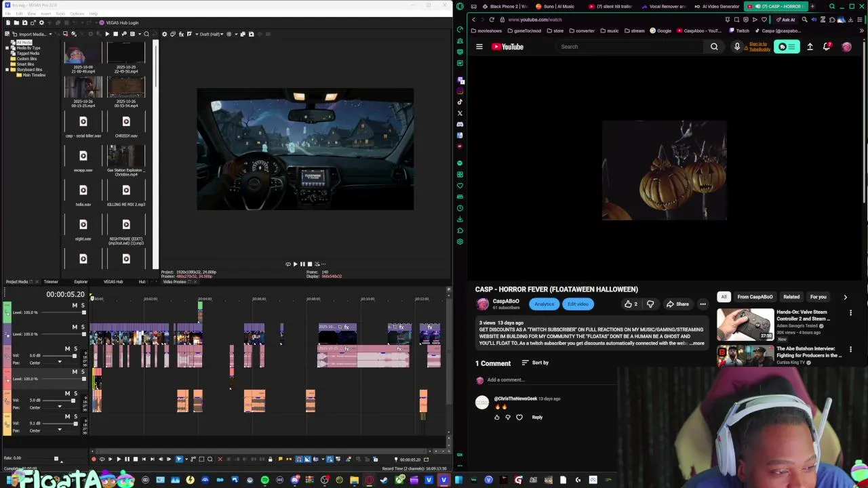Click the Edit video button
Image resolution: width=868 pixels, height=488 pixels.
(578, 304)
